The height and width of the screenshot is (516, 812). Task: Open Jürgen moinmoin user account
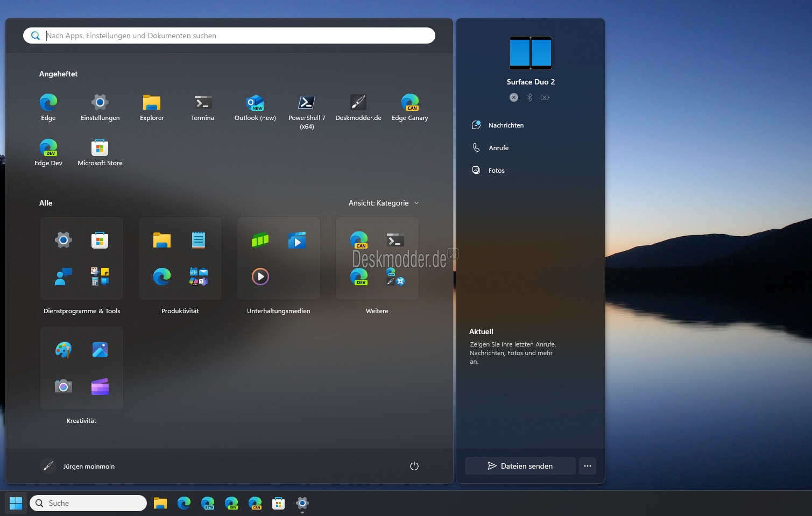pos(78,466)
